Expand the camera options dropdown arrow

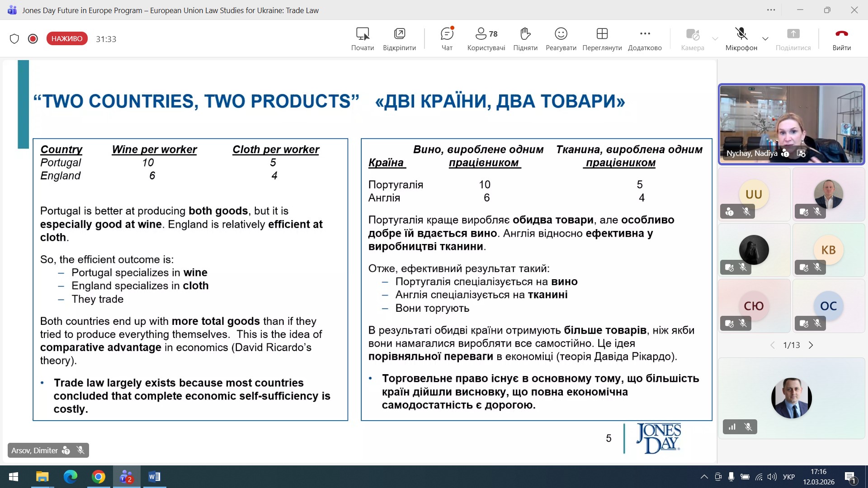pyautogui.click(x=715, y=39)
